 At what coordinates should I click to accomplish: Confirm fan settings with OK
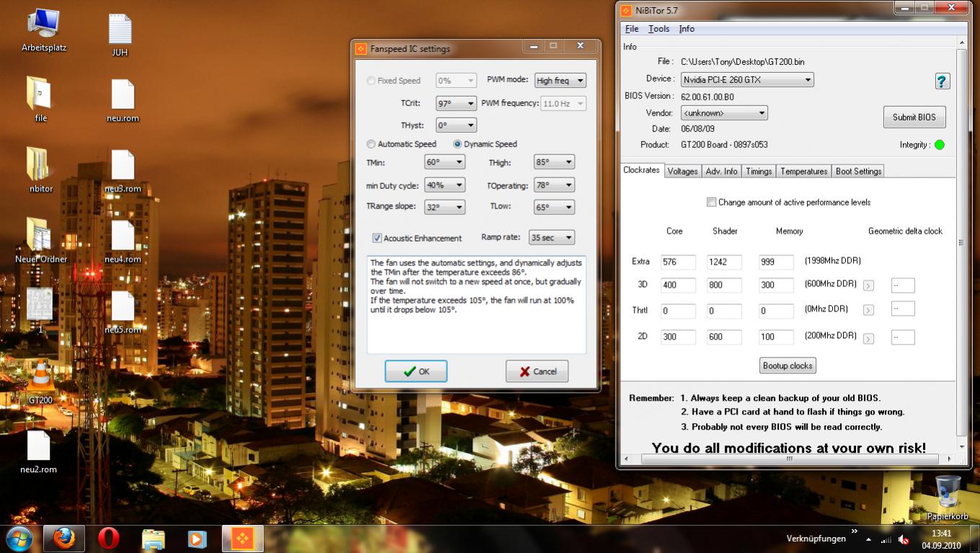416,371
